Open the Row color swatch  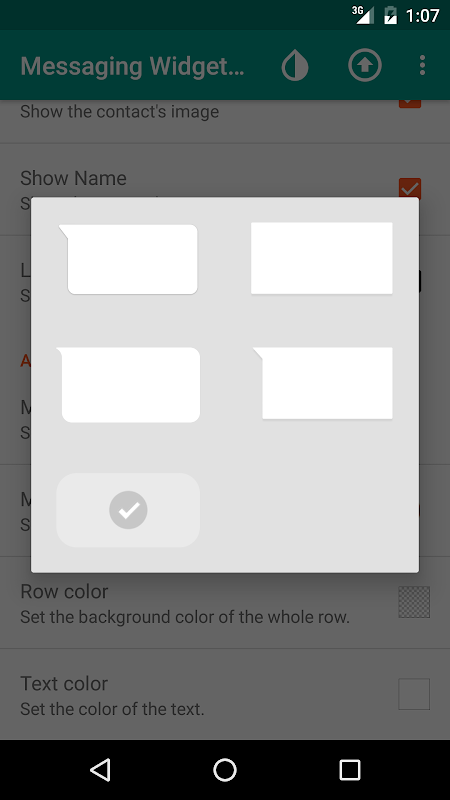tap(414, 602)
